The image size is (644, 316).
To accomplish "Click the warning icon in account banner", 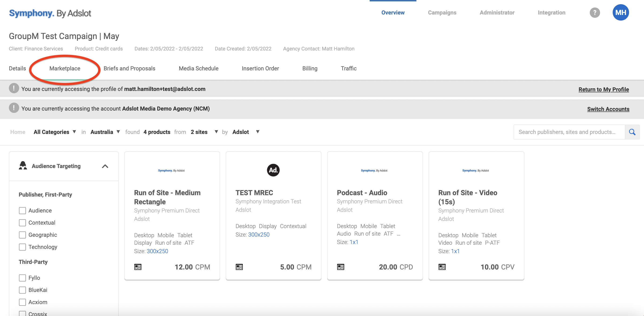I will [x=14, y=108].
